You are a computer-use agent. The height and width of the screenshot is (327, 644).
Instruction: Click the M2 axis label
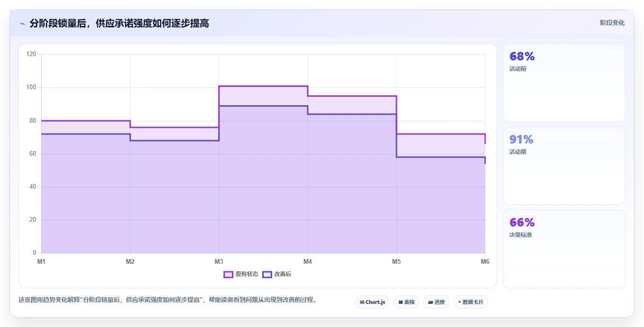(130, 261)
